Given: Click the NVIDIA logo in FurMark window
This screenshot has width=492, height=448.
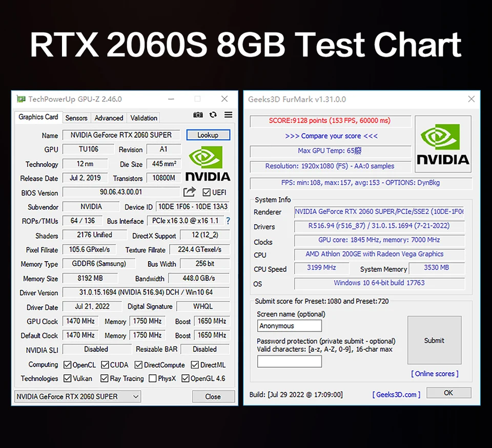Looking at the screenshot, I should [x=443, y=144].
